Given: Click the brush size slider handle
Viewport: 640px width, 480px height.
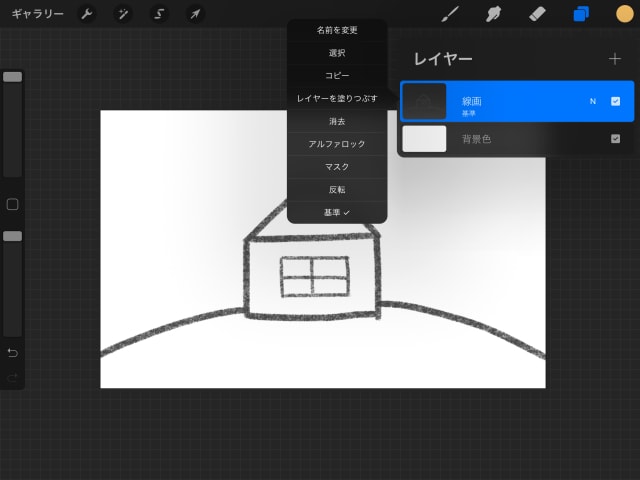Looking at the screenshot, I should pyautogui.click(x=13, y=77).
